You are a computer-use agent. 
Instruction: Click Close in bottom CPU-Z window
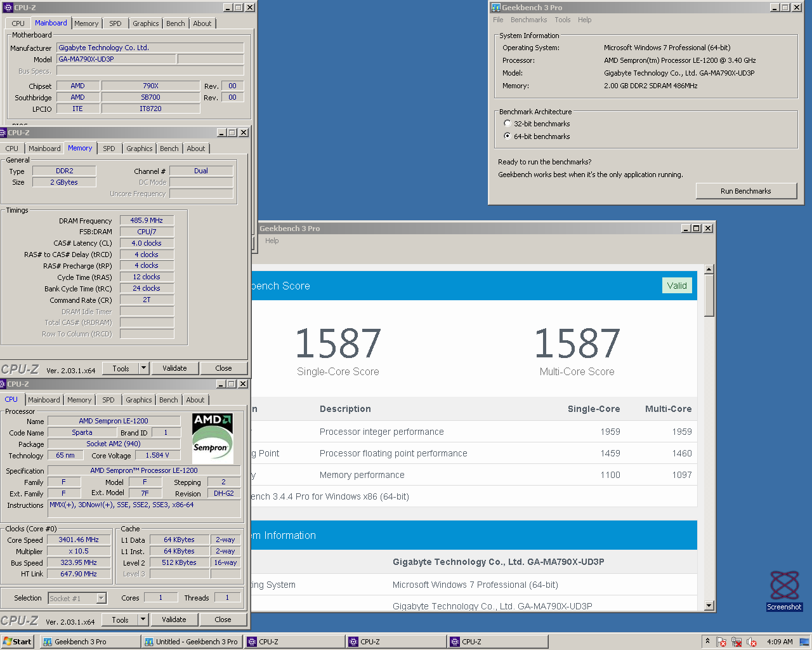[223, 620]
